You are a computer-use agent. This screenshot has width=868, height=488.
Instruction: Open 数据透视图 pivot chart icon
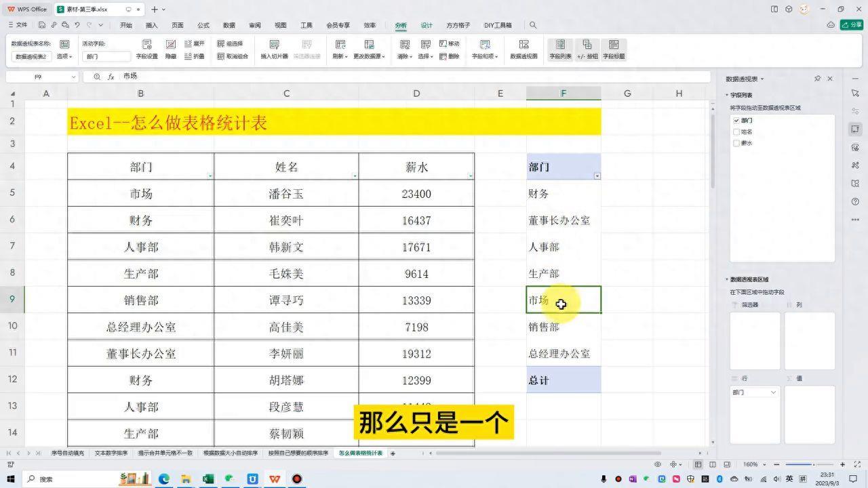pos(524,45)
